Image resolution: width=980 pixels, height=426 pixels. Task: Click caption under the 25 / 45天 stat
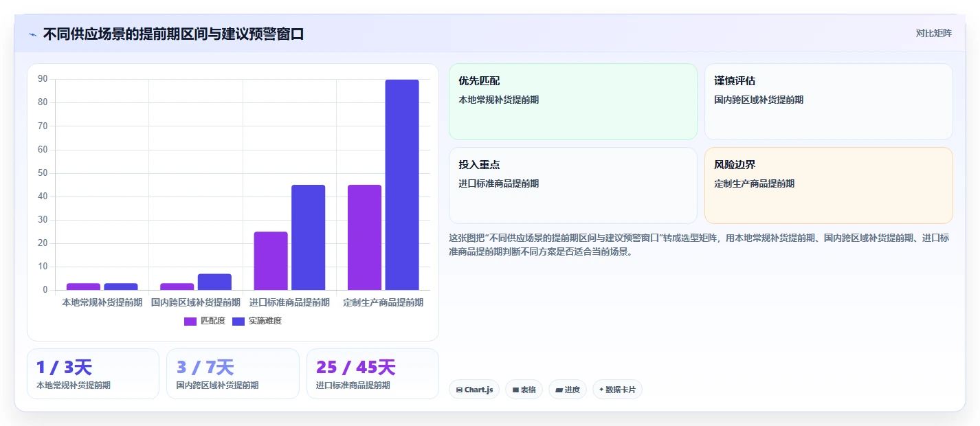pos(353,385)
